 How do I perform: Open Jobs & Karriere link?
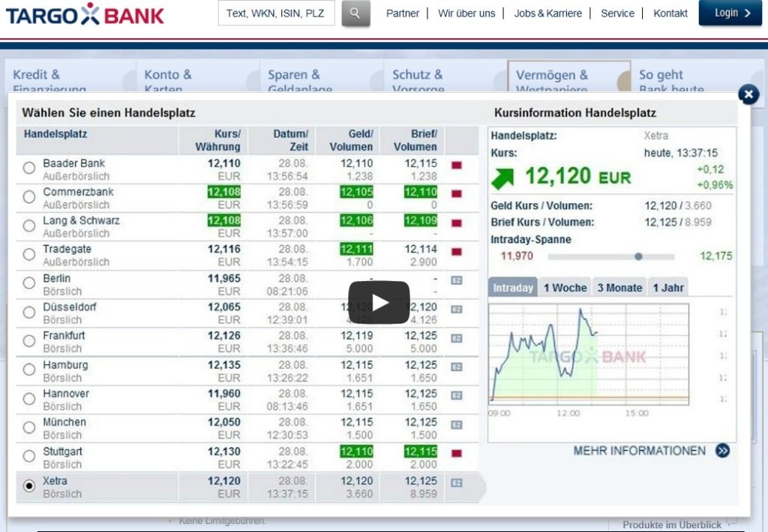548,13
